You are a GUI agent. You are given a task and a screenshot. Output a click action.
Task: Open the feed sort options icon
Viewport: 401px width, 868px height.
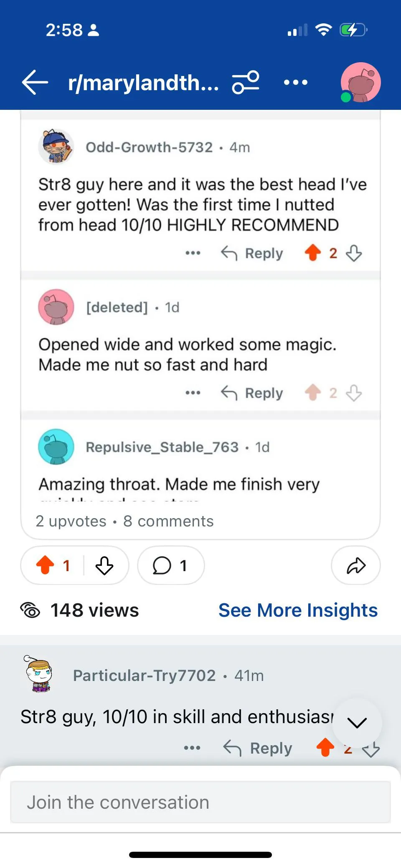(x=246, y=82)
